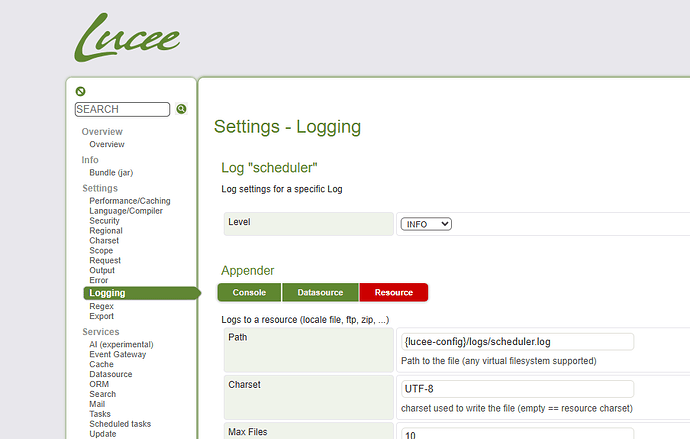
Task: Click the Settings section heading in sidebar
Action: tap(100, 188)
